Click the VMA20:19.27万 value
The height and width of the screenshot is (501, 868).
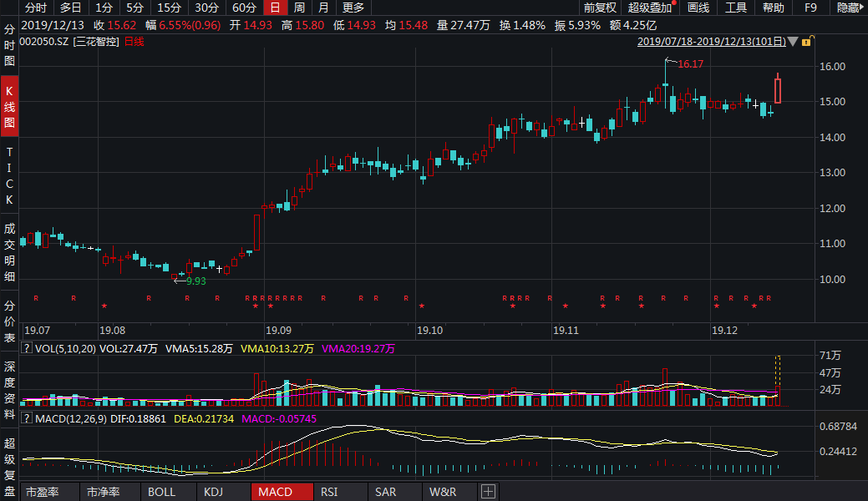click(x=358, y=348)
